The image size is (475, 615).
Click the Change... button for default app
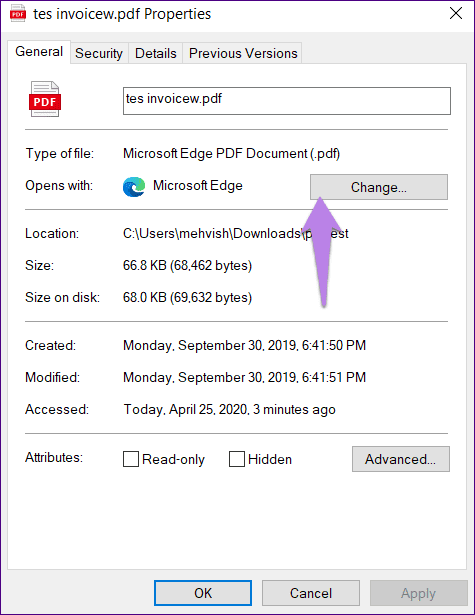tap(379, 187)
